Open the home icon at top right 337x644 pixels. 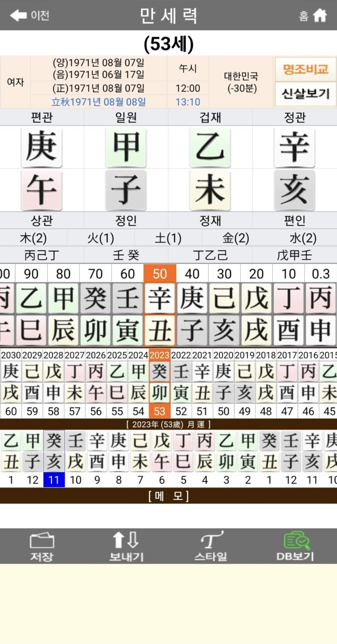coord(320,15)
